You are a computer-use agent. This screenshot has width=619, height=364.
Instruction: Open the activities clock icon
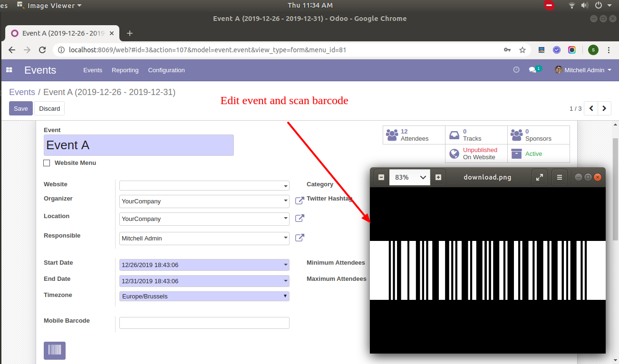coord(516,70)
